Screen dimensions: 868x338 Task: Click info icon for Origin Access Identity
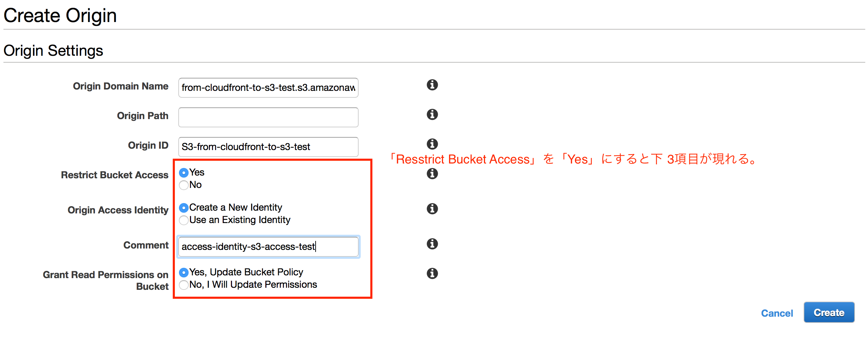coord(432,209)
